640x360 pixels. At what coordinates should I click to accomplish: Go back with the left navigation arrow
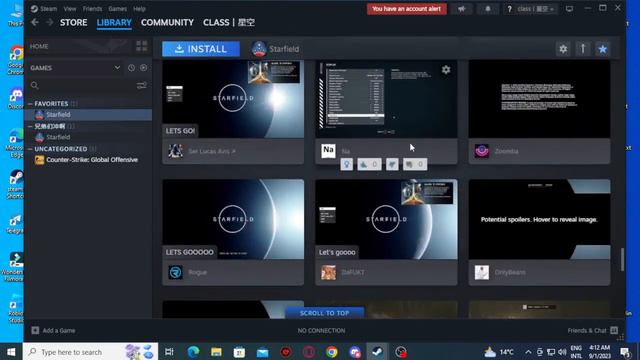click(x=35, y=22)
